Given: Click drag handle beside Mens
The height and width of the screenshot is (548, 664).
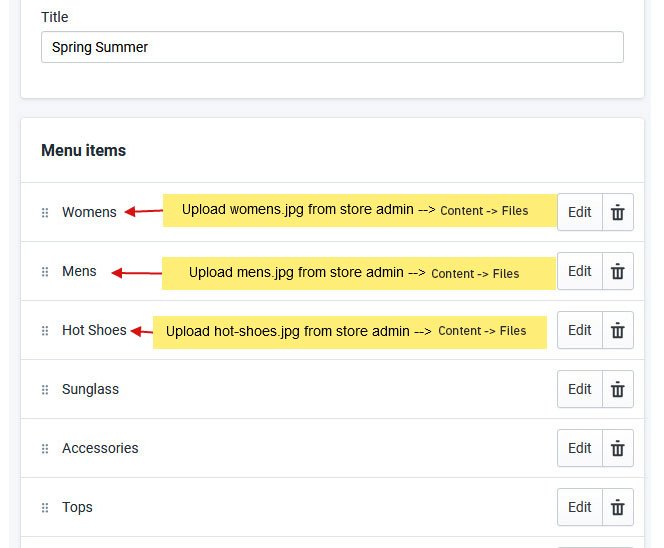Looking at the screenshot, I should point(45,271).
